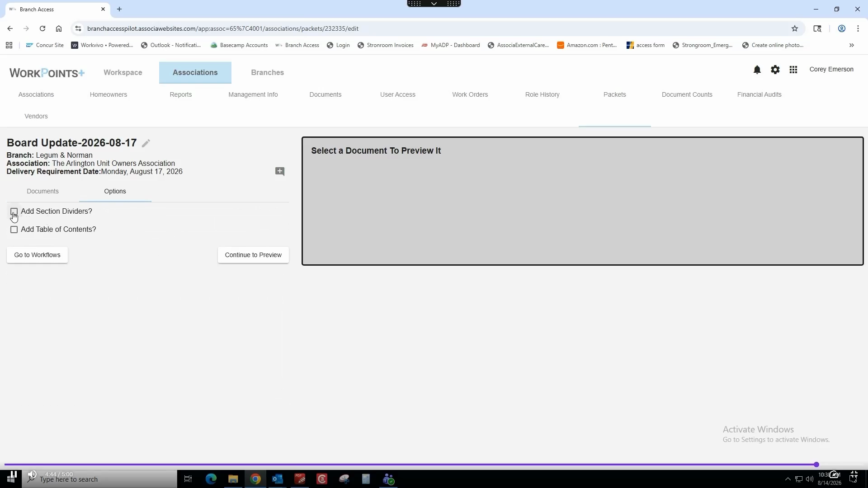Switch to the Documents tab of the packet
Screen dimensions: 868x488
[x=42, y=191]
